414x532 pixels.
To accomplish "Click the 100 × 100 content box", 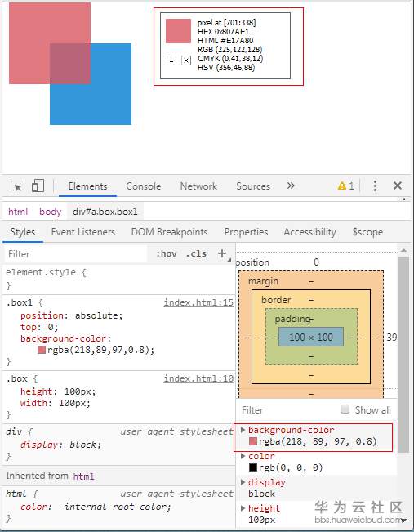I will (311, 337).
